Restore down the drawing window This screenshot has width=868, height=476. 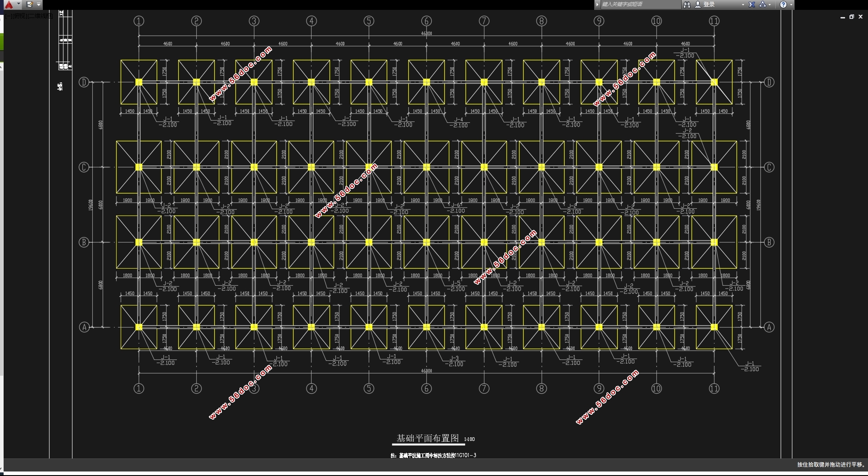click(851, 17)
